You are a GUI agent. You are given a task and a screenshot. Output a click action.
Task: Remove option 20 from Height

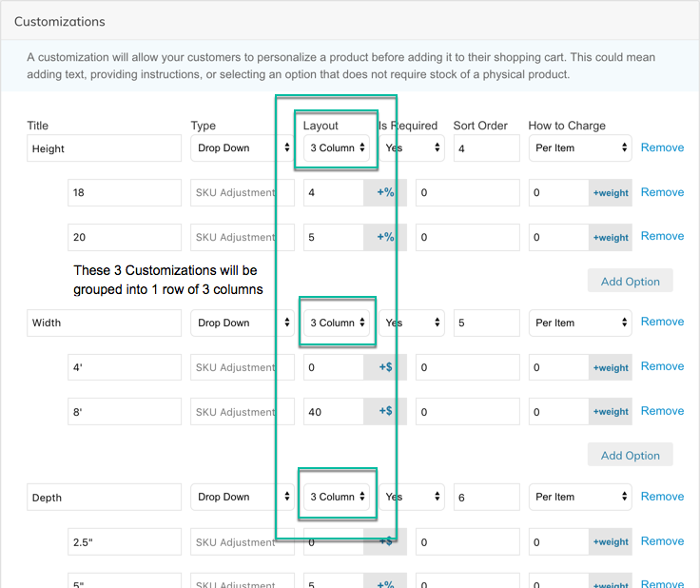click(x=662, y=236)
